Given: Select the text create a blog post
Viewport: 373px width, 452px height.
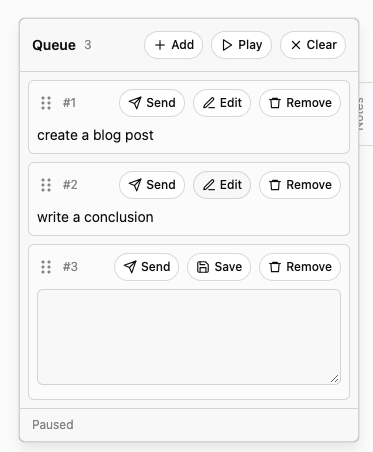Looking at the screenshot, I should pos(95,135).
